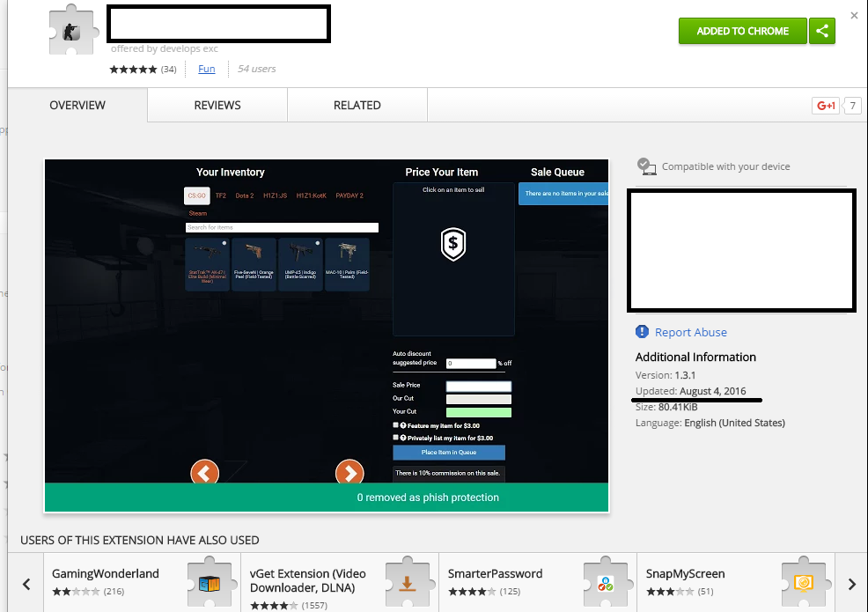Screen dimensions: 868x612
Task: Check Feature my item for $3.00
Action: click(396, 425)
